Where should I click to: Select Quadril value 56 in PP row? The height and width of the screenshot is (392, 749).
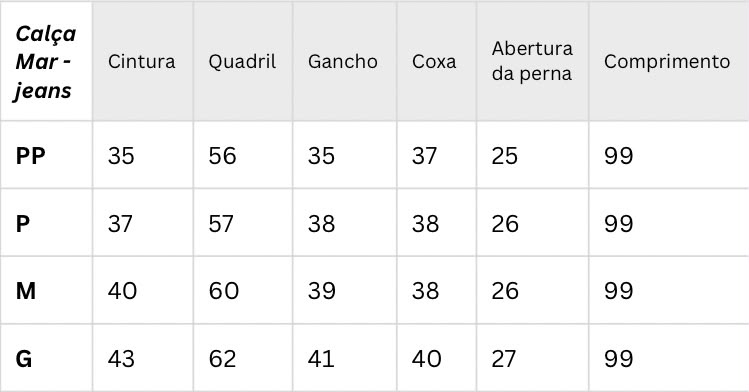coord(222,156)
